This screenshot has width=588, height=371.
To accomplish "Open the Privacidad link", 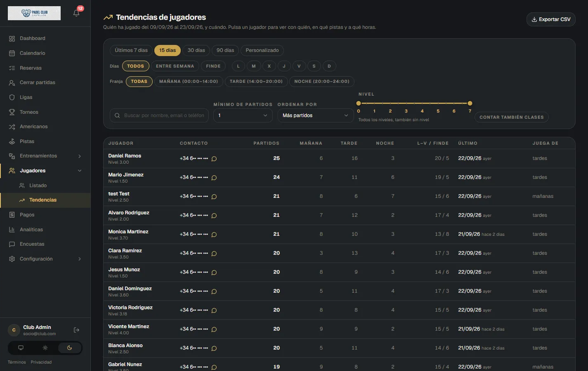I will click(41, 362).
